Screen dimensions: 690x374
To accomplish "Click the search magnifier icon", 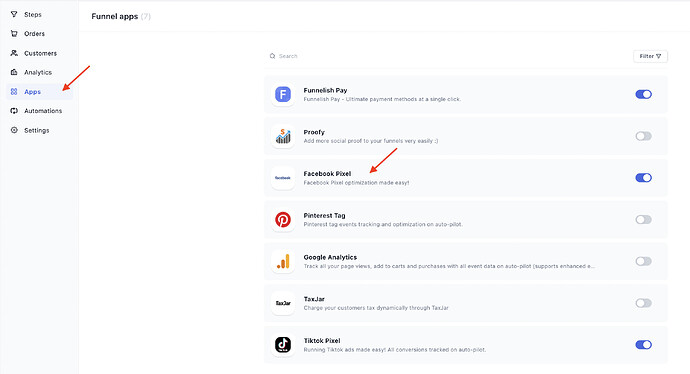I will click(272, 56).
